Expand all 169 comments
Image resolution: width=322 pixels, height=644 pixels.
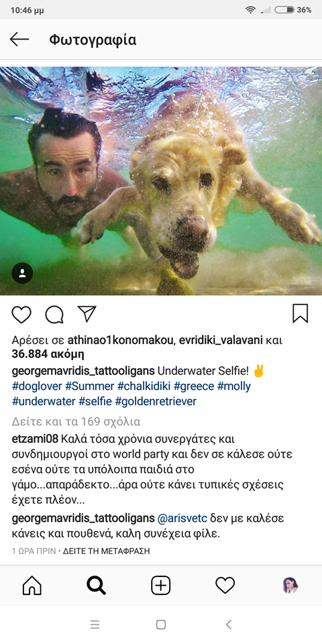(76, 421)
